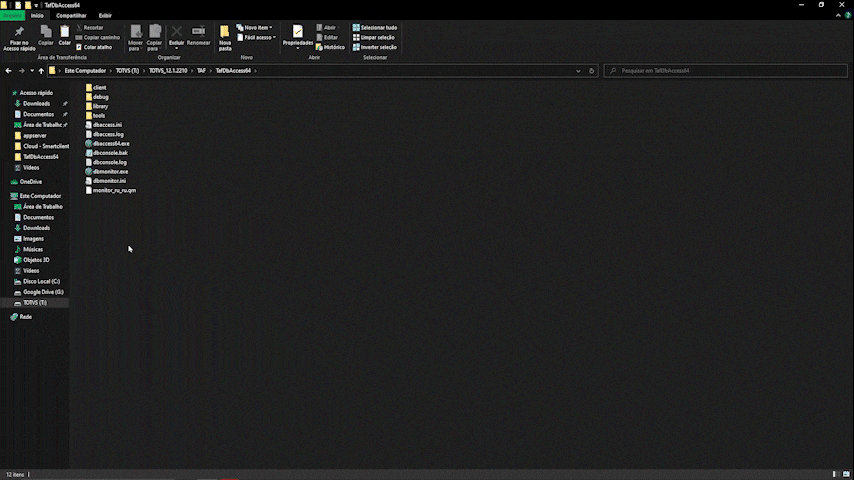Open Cloud - Smartclient in navigation pane

pos(42,146)
